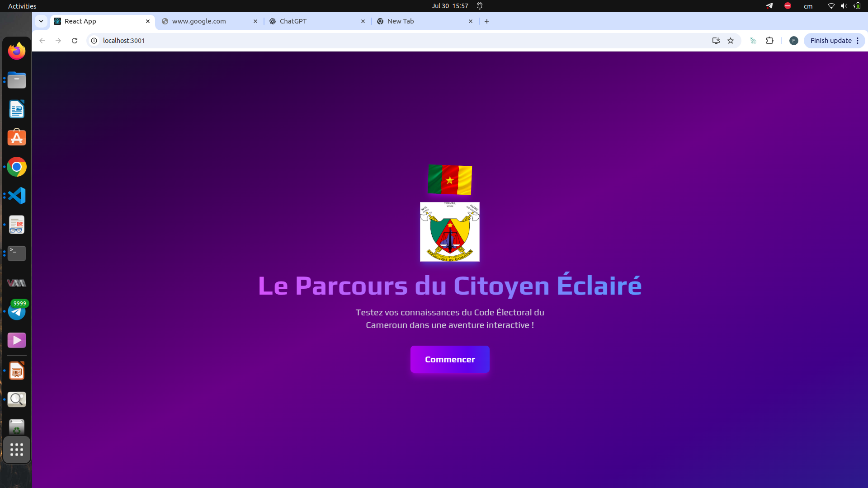The height and width of the screenshot is (488, 868).
Task: Open the VM app from the dock
Action: (17, 282)
